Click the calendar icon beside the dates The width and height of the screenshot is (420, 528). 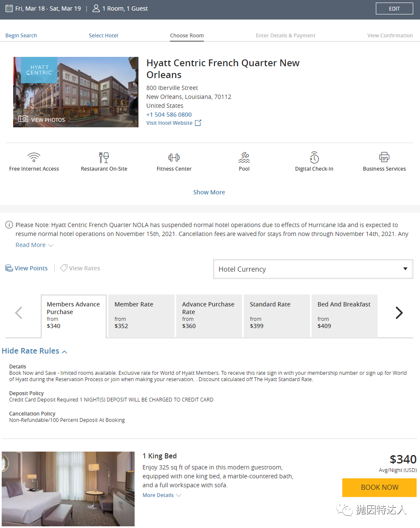9,8
